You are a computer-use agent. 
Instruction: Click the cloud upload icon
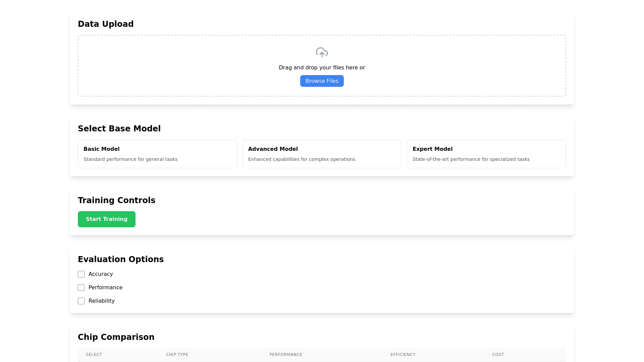tap(322, 52)
